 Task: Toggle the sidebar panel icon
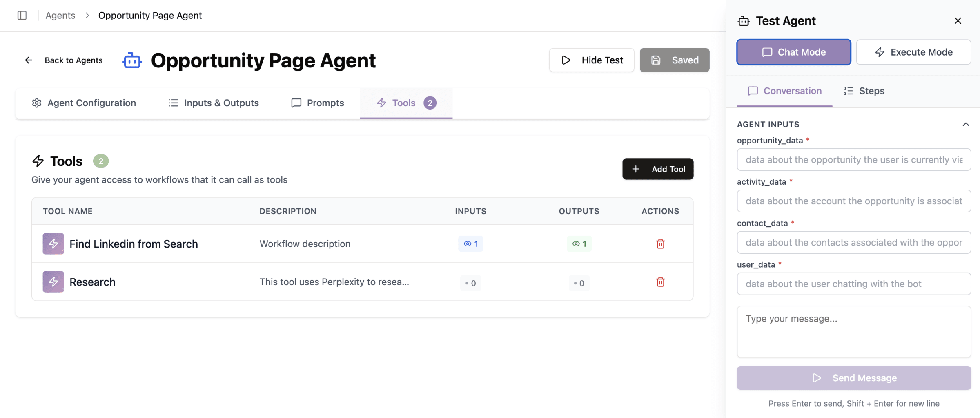(22, 16)
